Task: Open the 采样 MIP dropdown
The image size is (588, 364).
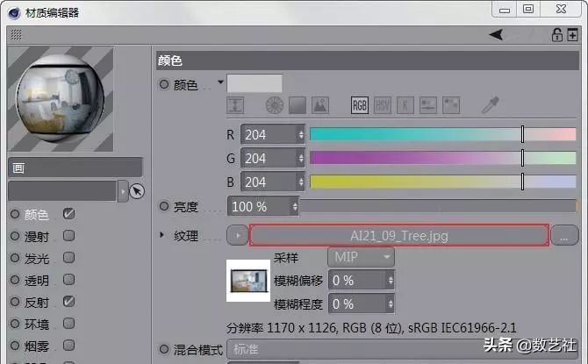Action: pyautogui.click(x=361, y=257)
